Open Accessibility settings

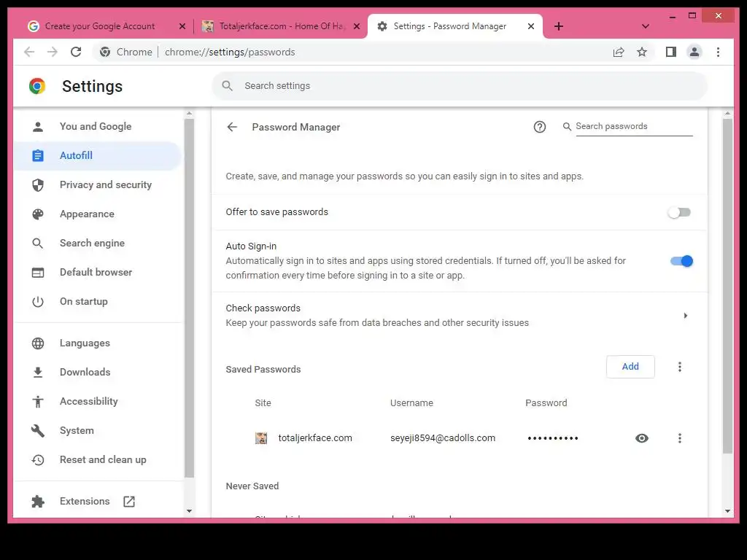98,402
